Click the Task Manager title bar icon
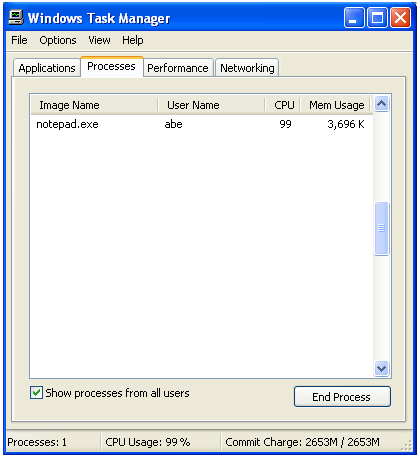418x457 pixels. tap(16, 17)
